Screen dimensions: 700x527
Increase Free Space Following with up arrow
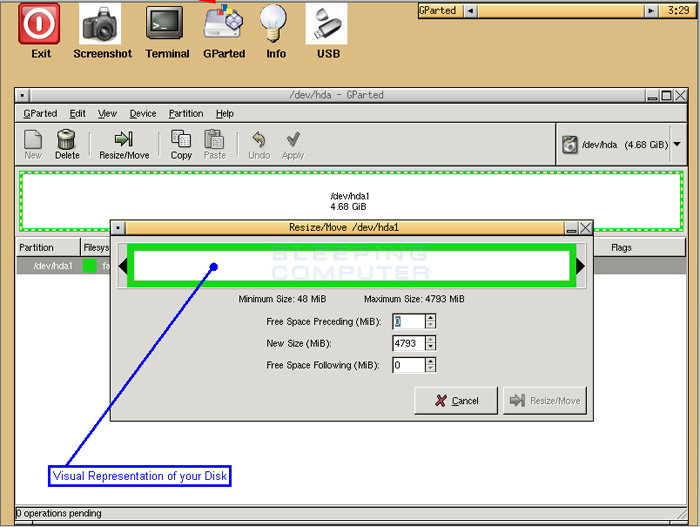point(430,361)
